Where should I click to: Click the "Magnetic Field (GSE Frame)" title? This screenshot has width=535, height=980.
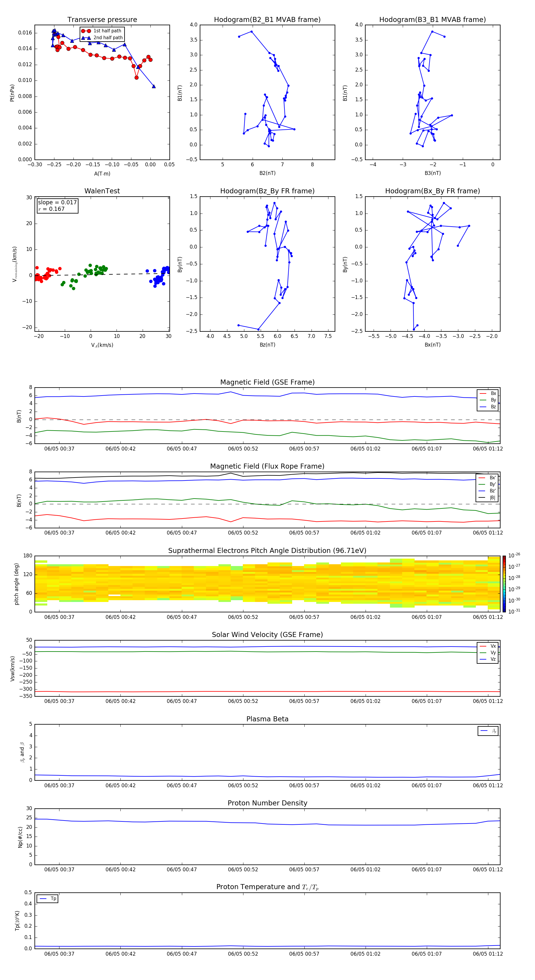267,382
